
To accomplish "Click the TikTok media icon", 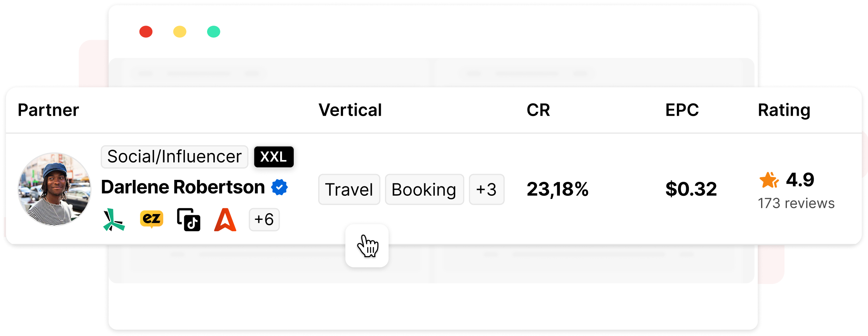I will (x=188, y=219).
